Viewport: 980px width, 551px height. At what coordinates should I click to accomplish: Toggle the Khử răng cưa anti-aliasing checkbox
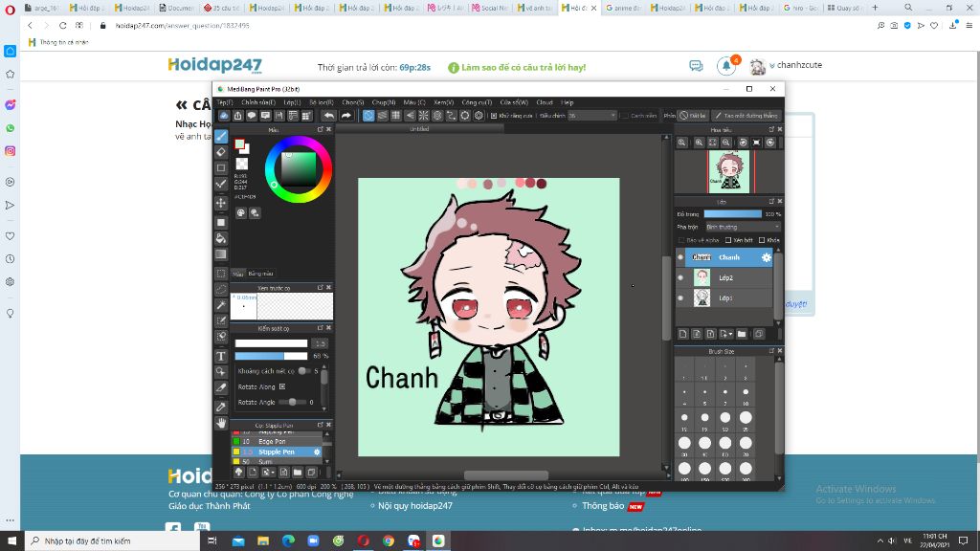click(494, 116)
